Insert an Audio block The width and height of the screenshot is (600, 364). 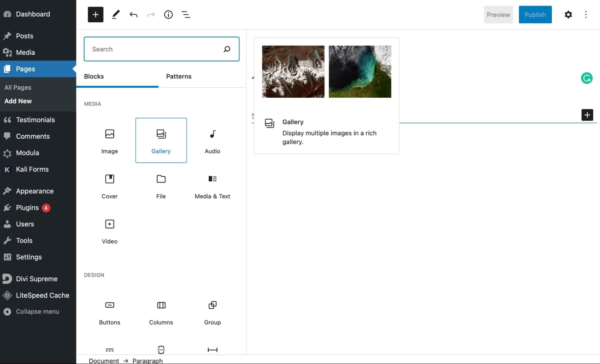pyautogui.click(x=212, y=140)
